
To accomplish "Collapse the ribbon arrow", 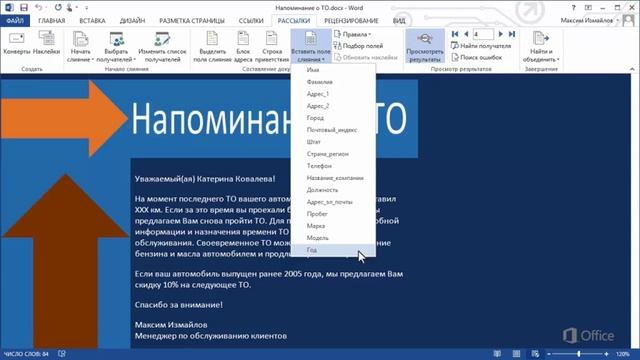I will pyautogui.click(x=632, y=69).
